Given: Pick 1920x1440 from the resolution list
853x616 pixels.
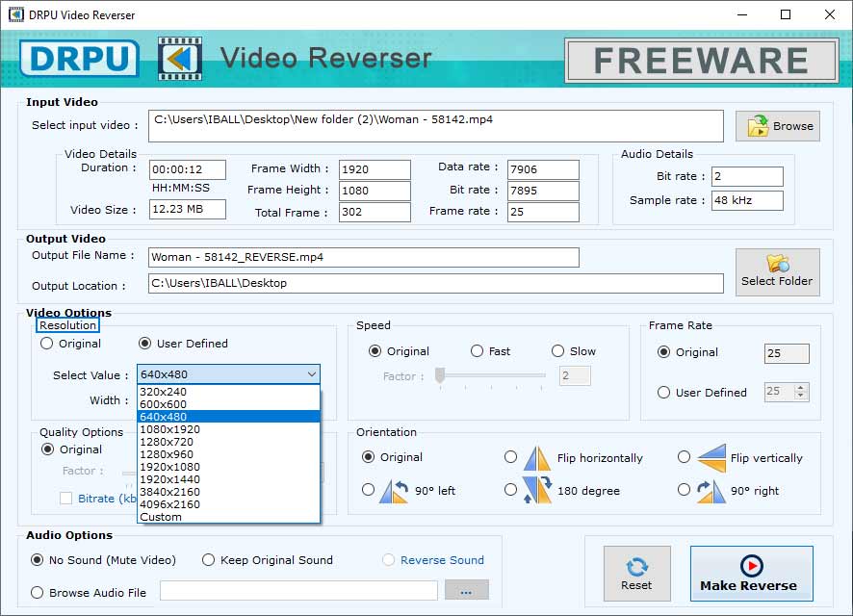Looking at the screenshot, I should [228, 479].
